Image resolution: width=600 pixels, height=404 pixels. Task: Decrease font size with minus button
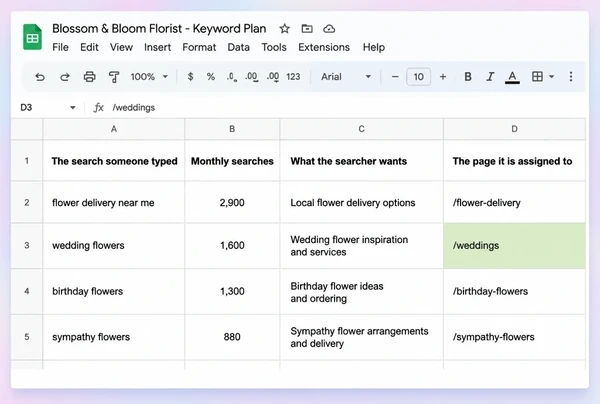tap(395, 77)
